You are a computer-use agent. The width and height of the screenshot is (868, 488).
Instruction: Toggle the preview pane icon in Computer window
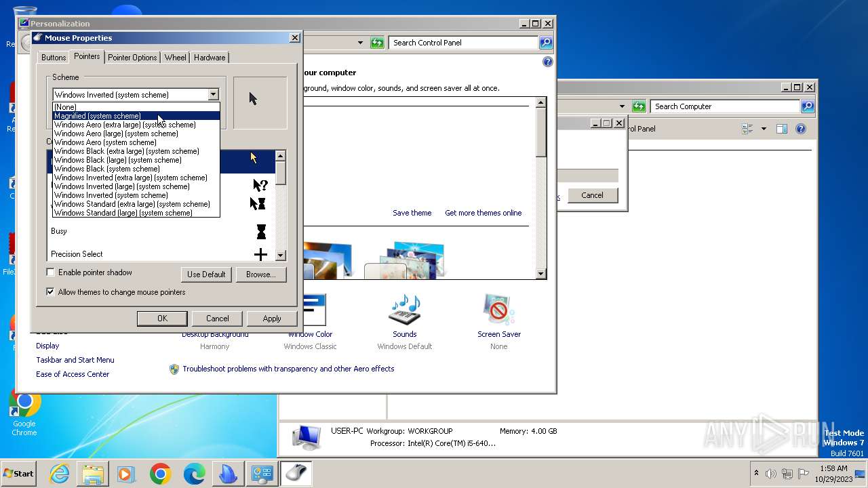pyautogui.click(x=781, y=129)
